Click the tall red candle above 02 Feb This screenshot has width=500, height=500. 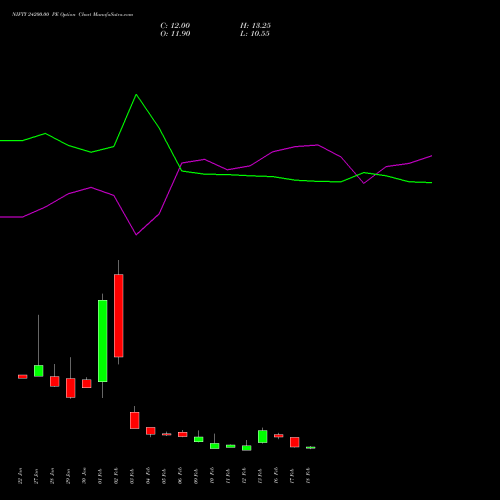pyautogui.click(x=119, y=316)
